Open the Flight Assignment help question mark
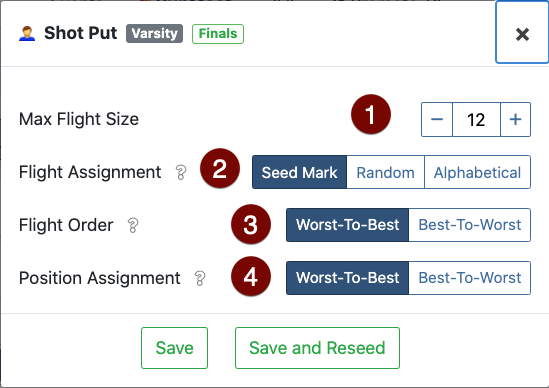This screenshot has height=388, width=549. (x=181, y=172)
